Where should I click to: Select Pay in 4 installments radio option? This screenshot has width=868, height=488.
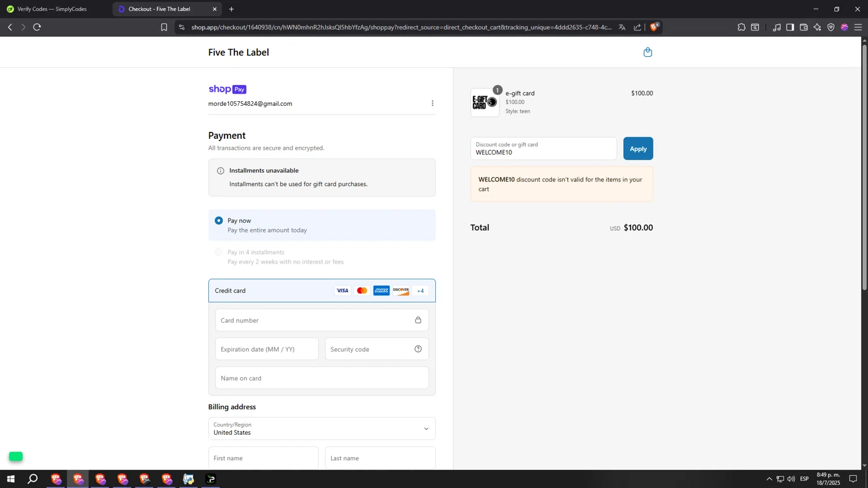tap(219, 252)
